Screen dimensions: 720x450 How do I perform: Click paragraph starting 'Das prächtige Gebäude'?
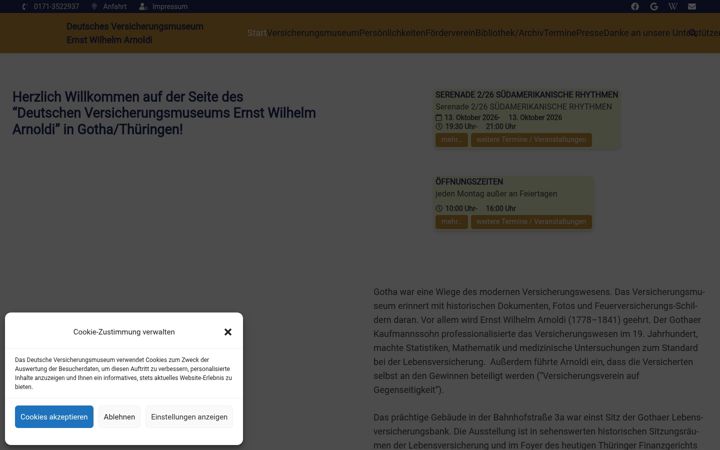[x=537, y=431]
